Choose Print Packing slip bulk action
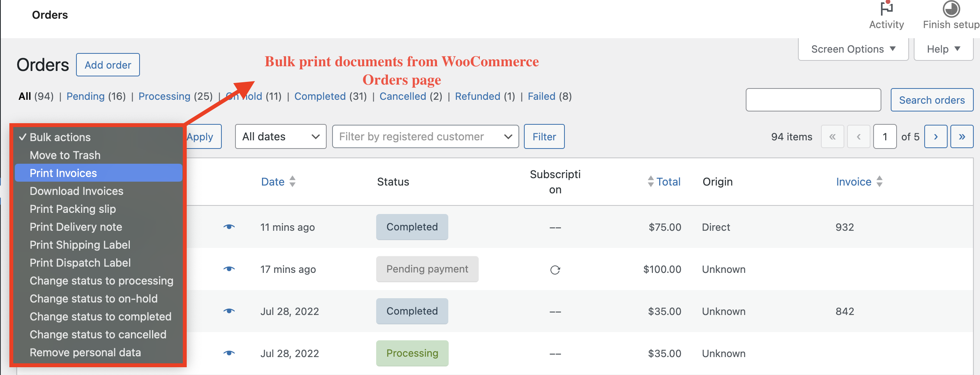The image size is (980, 375). 99,209
